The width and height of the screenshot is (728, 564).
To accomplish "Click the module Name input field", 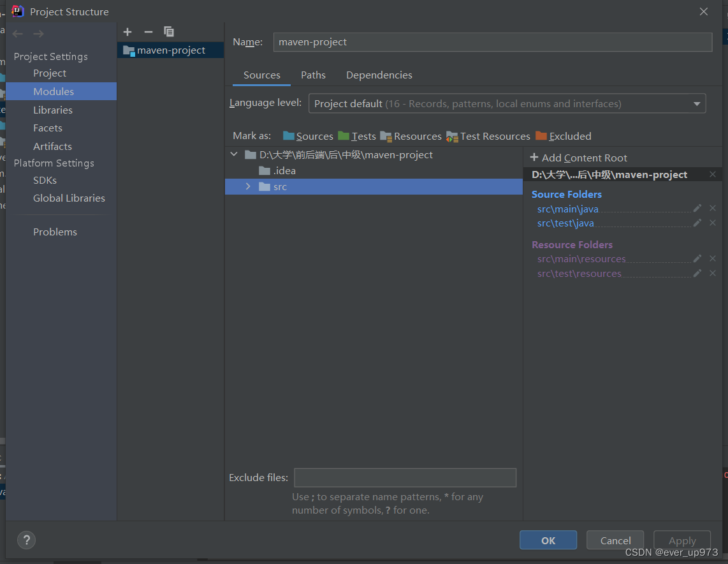I will point(493,42).
